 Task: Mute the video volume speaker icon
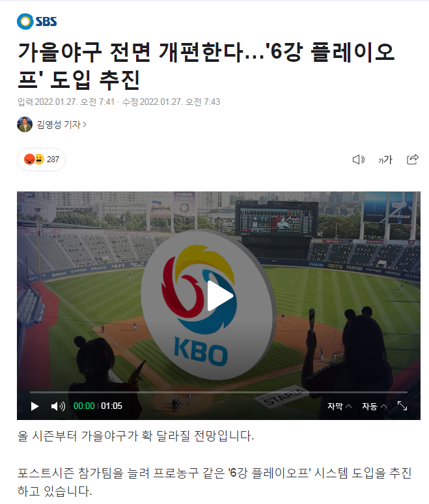pos(58,406)
